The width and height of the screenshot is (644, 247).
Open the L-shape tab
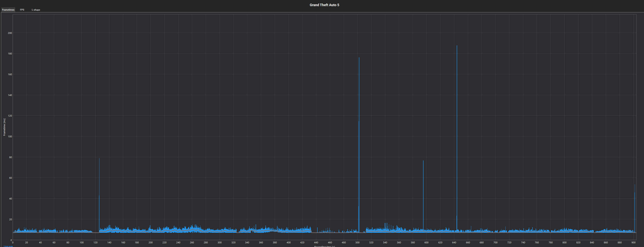(x=36, y=10)
